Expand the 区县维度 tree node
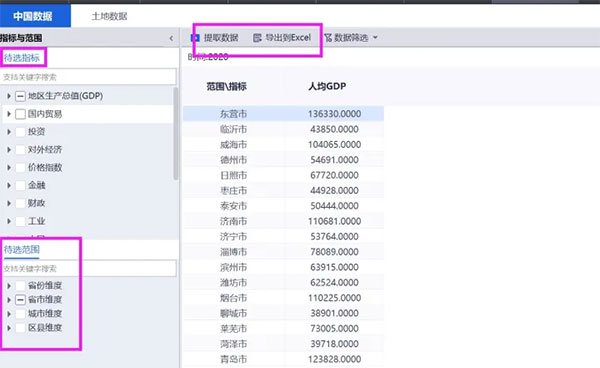This screenshot has height=368, width=600. (9, 328)
